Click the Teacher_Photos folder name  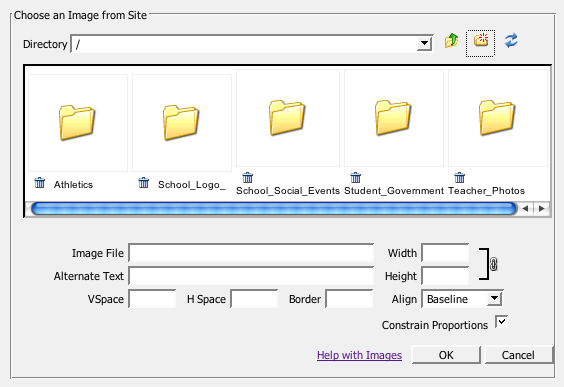point(486,190)
